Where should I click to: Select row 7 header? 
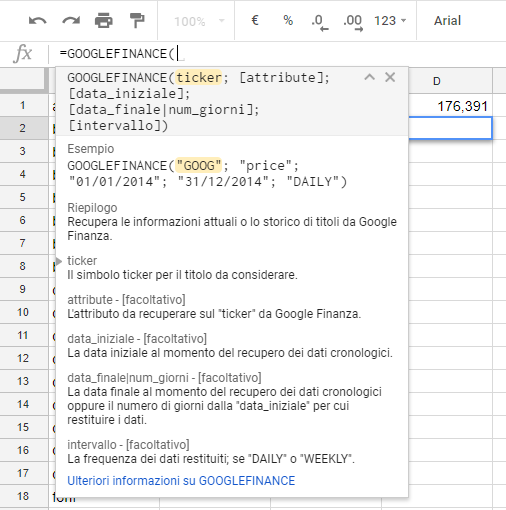pyautogui.click(x=23, y=243)
